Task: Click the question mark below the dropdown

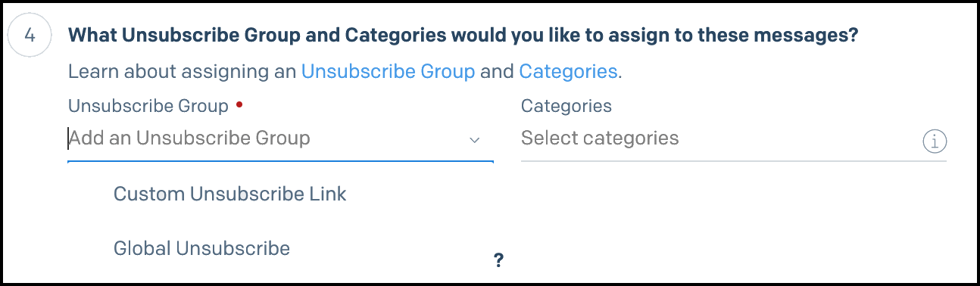Action: click(498, 260)
